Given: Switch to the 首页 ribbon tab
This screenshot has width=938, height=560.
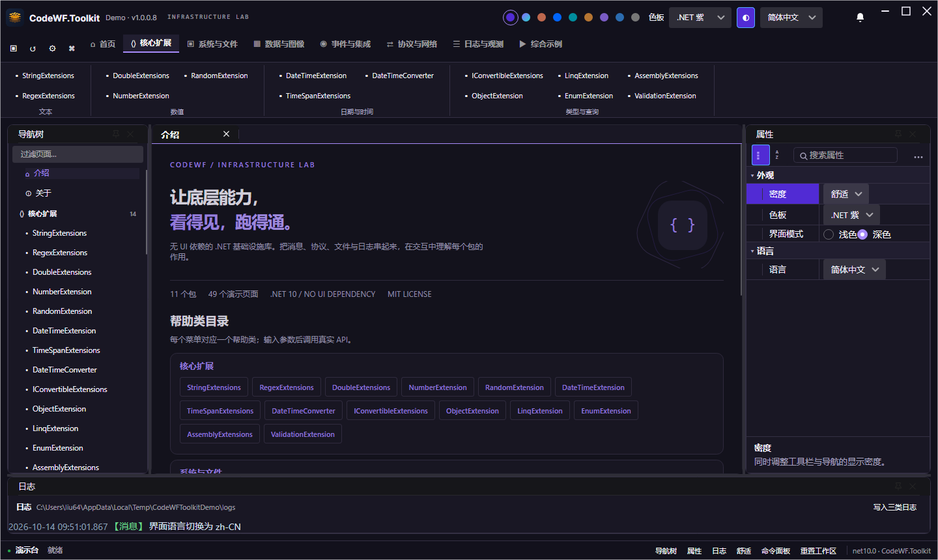Looking at the screenshot, I should point(102,44).
